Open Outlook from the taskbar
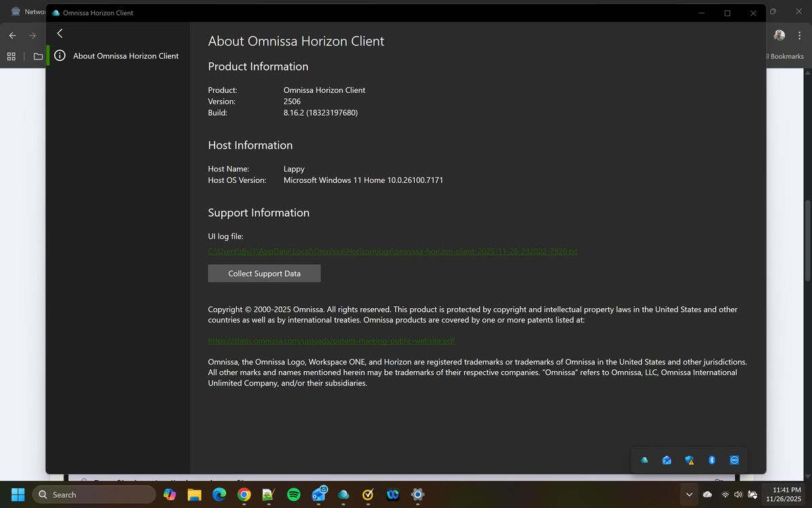The height and width of the screenshot is (508, 812). click(319, 494)
